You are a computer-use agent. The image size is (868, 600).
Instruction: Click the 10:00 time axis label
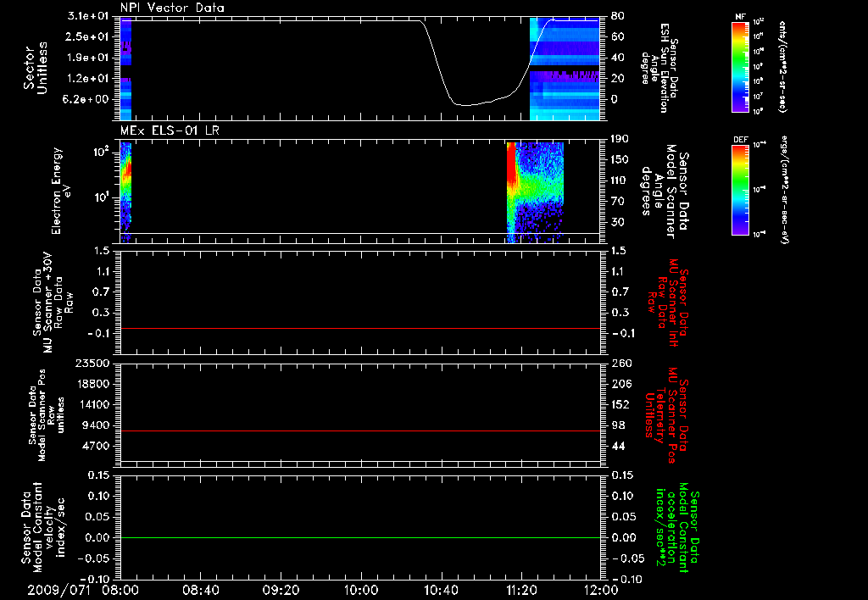click(361, 590)
